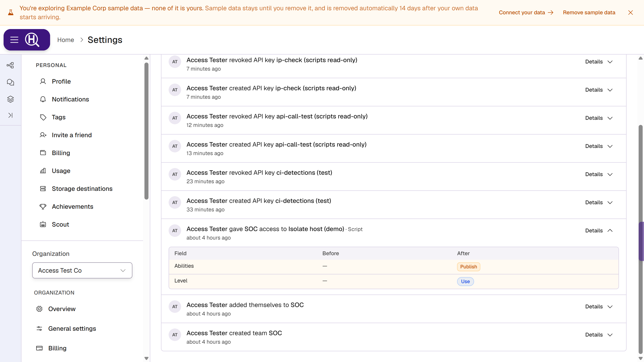Expand Details for created ip-check key
644x362 pixels.
[x=599, y=90]
